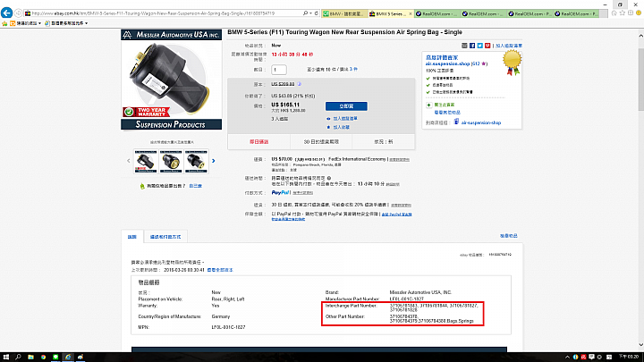Screen dimensions: 644x362
Task: Share listing on Pinterest icon
Action: (487, 46)
